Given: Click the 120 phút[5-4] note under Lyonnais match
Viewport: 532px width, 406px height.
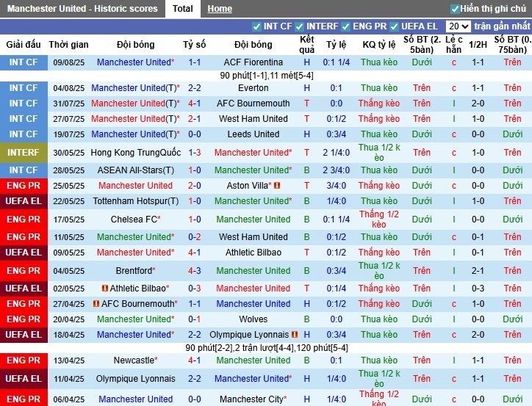Looking at the screenshot, I should 323,348.
